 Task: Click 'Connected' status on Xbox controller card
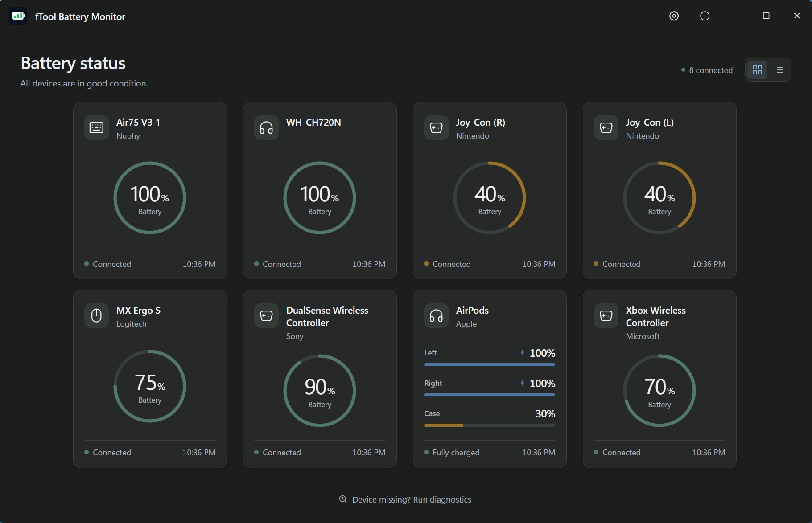point(622,453)
